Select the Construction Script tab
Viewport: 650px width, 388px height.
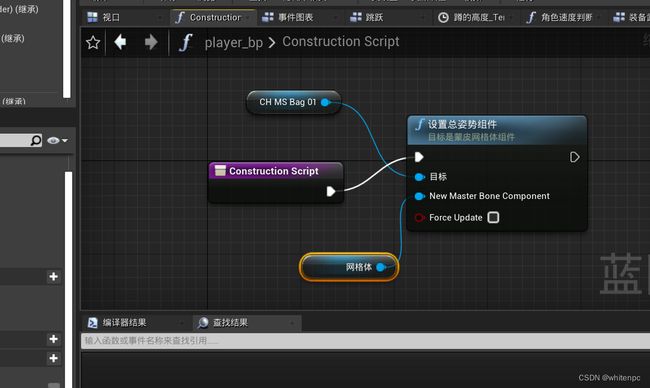(213, 17)
